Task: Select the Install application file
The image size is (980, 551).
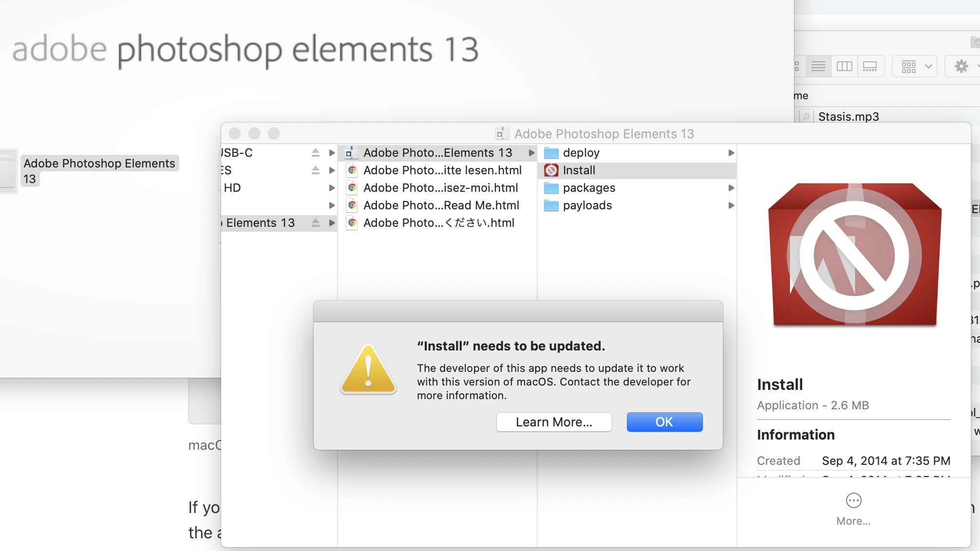Action: click(x=579, y=170)
